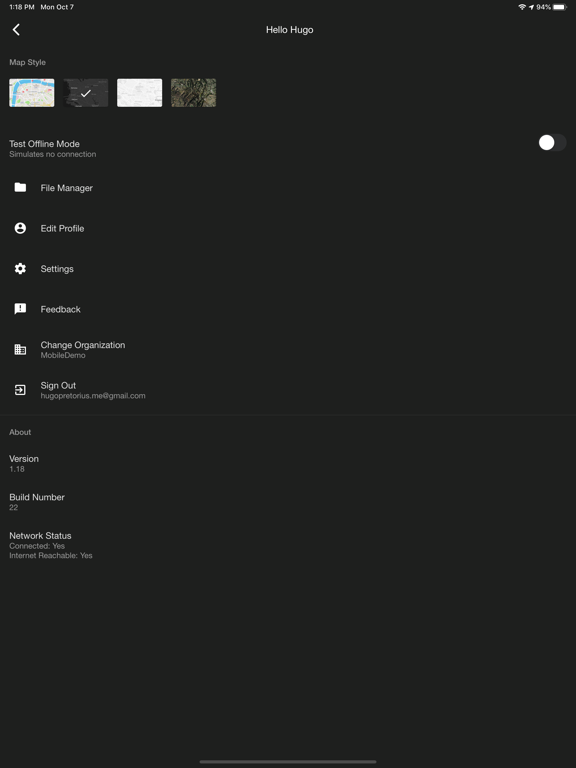Click the File Manager folder icon

pyautogui.click(x=20, y=187)
